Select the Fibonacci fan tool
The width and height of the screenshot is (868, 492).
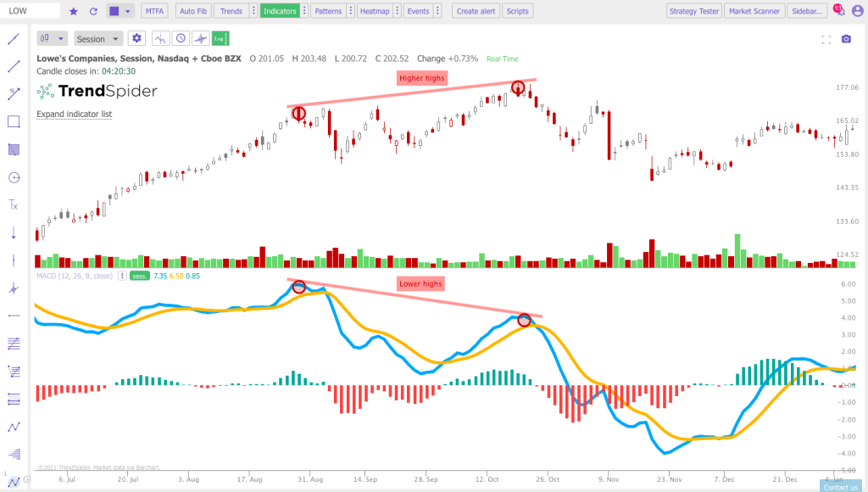14,372
